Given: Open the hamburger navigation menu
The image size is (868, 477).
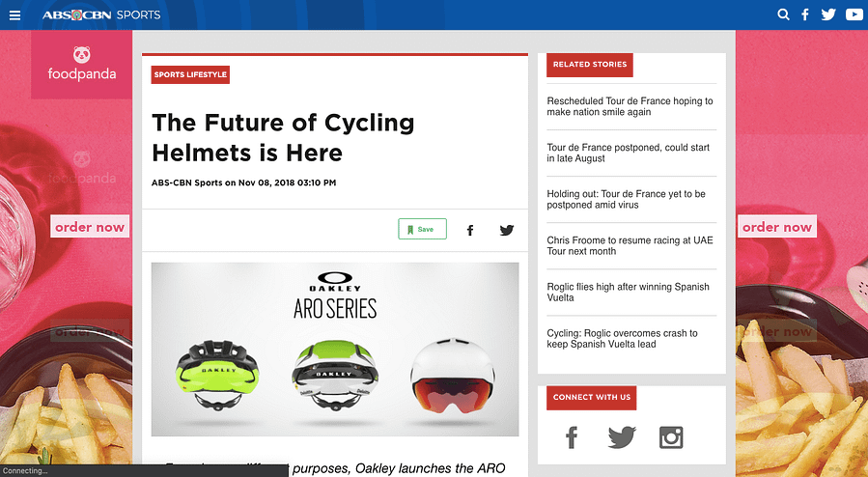Looking at the screenshot, I should tap(14, 14).
